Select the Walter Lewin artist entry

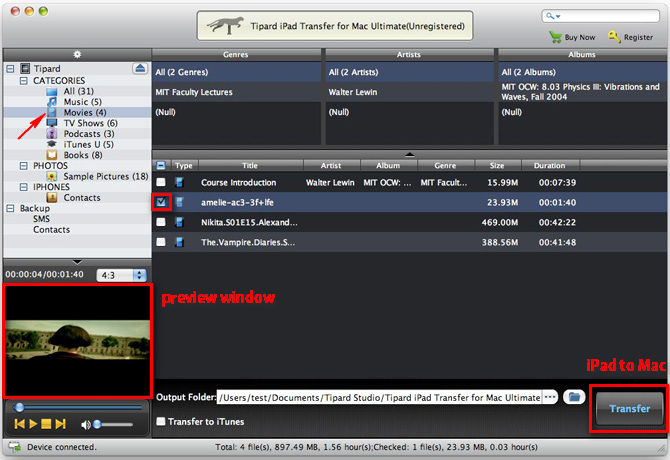pos(409,92)
